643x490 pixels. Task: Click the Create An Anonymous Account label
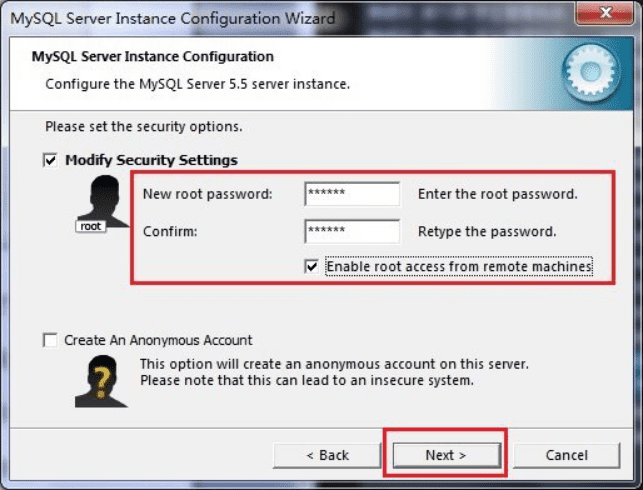(158, 340)
